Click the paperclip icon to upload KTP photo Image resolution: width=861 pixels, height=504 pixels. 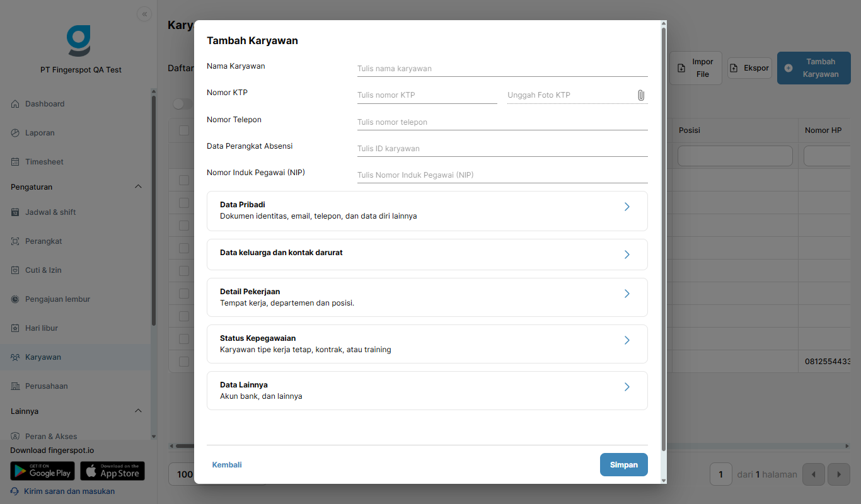coord(640,95)
